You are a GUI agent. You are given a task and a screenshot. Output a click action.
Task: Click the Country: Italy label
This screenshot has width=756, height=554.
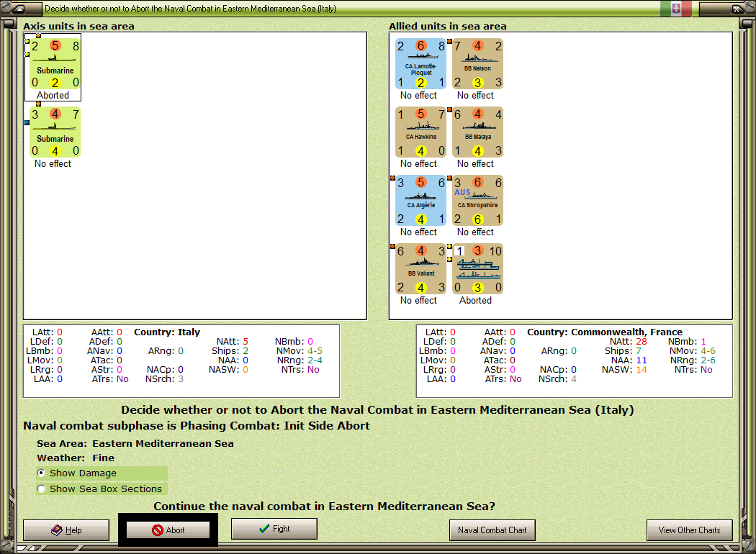pos(167,332)
